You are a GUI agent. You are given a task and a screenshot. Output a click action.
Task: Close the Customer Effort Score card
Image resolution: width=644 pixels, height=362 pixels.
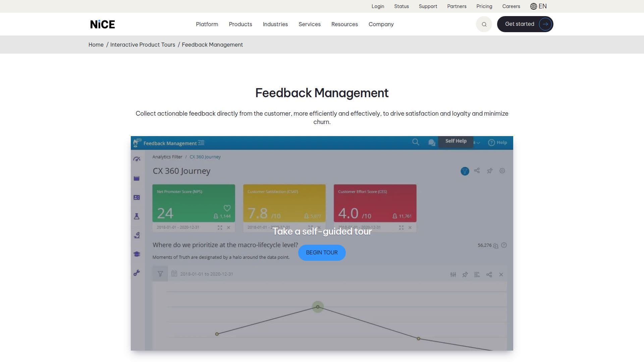pos(410,228)
